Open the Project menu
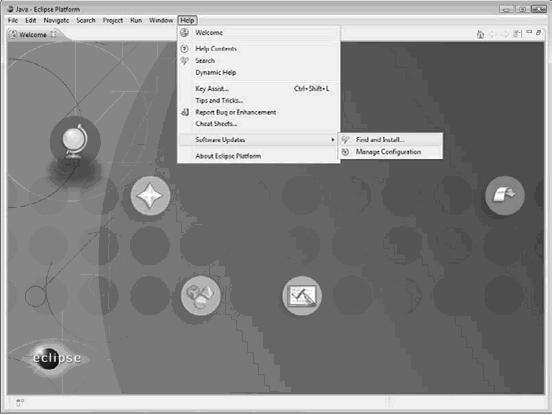Viewport: 553px width, 415px height. 113,20
